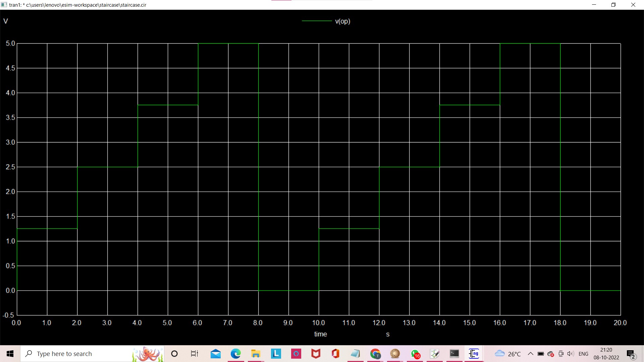Open the McAfee red shield icon
Viewport: 644px width, 362px height.
(x=316, y=354)
